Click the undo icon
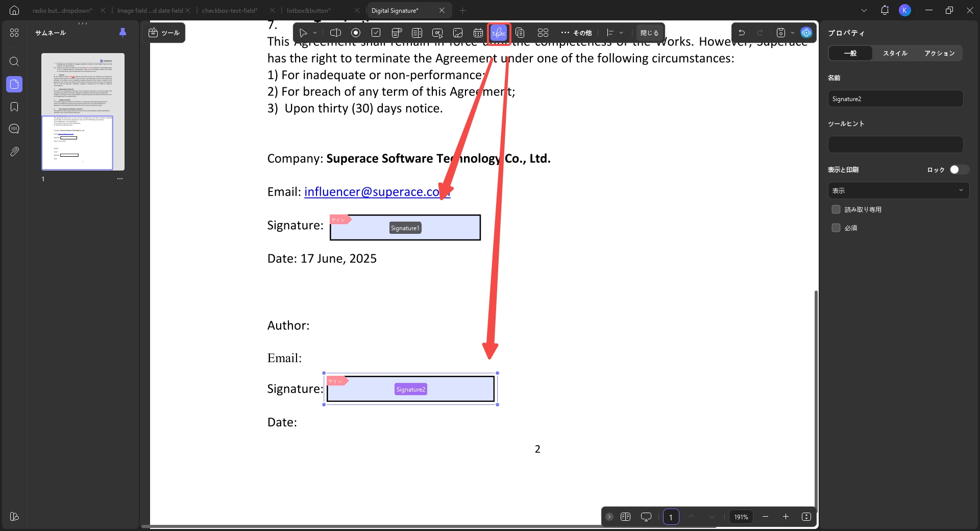Screen dimensions: 980x531 pos(742,33)
